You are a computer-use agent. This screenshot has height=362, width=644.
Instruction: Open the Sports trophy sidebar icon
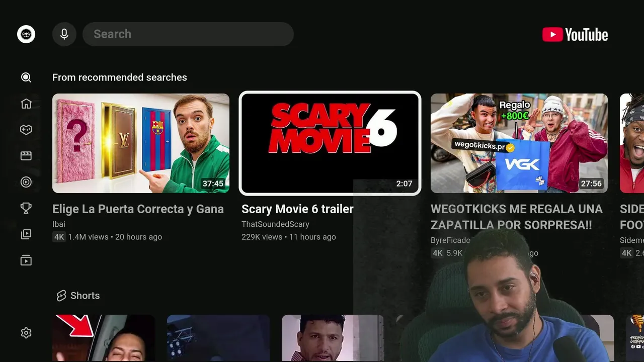26,208
